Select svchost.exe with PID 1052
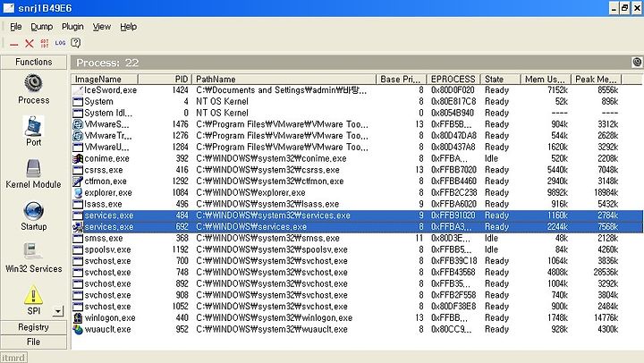Image resolution: width=644 pixels, height=363 pixels. (357, 307)
